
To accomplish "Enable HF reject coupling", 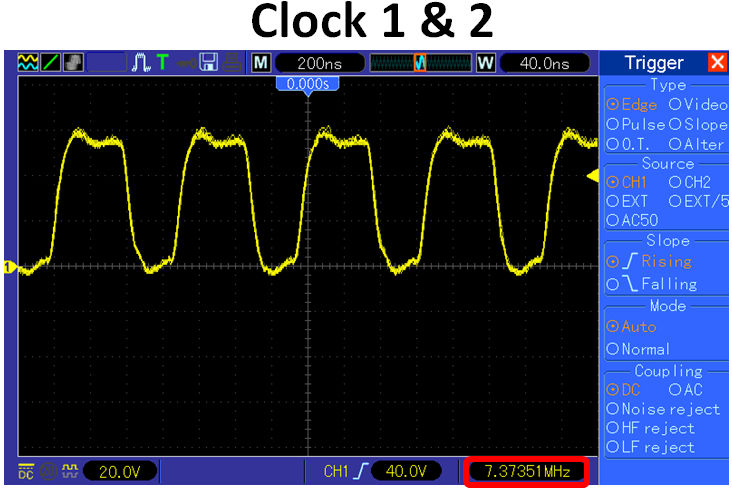I will tap(650, 428).
